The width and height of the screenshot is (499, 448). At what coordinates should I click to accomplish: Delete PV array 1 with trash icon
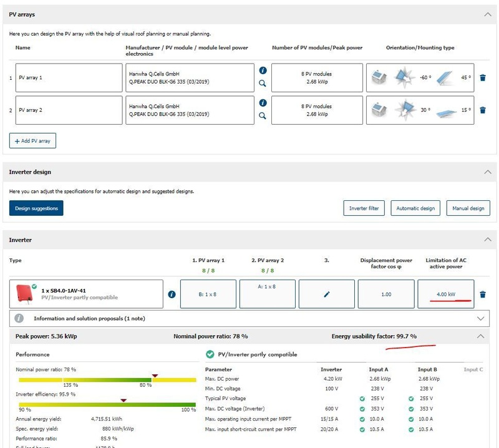482,78
